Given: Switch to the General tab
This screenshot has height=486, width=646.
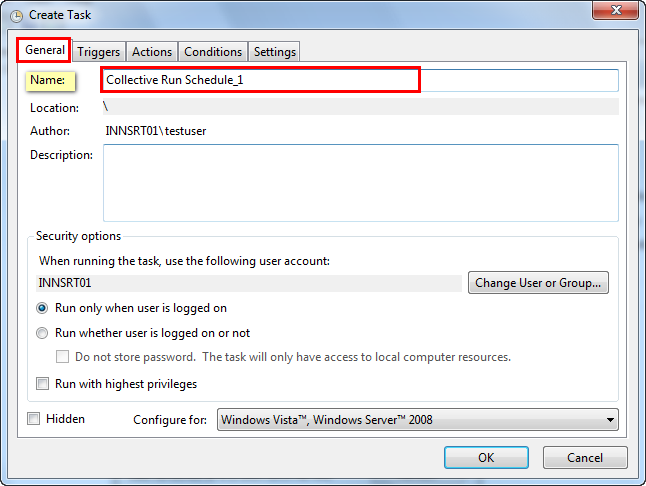Looking at the screenshot, I should [x=45, y=51].
